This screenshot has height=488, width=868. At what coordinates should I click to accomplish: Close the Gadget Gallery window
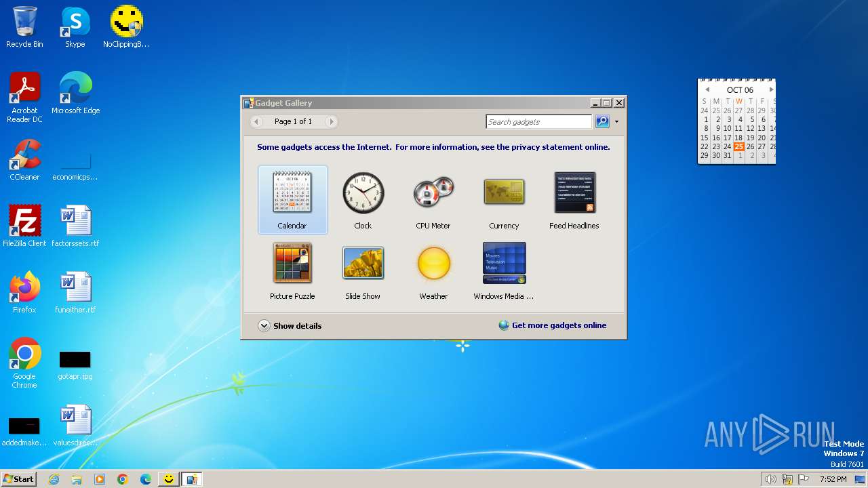point(618,103)
